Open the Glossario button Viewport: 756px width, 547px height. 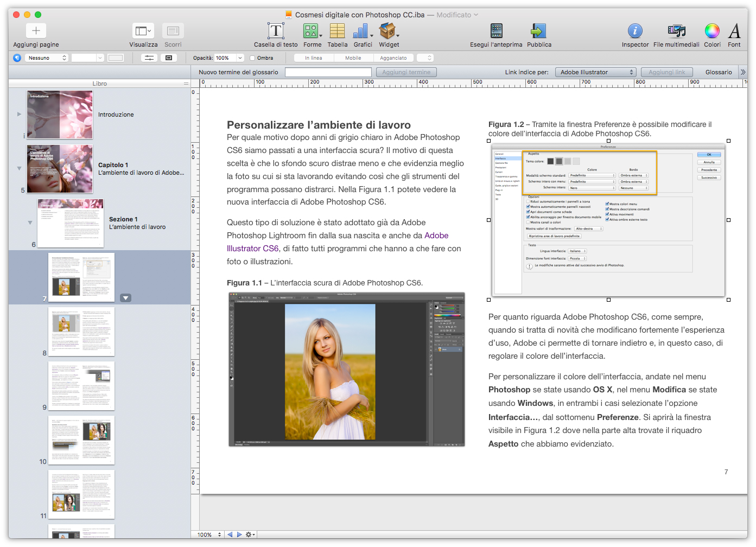719,72
